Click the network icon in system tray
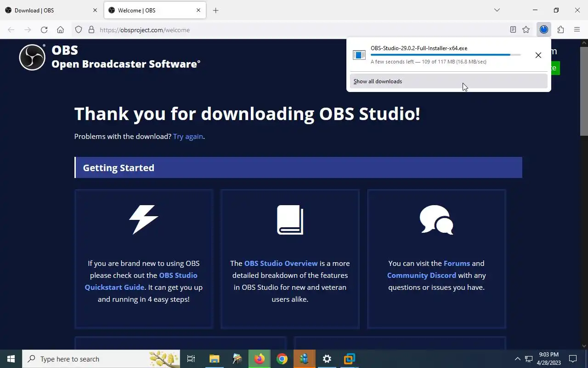This screenshot has height=368, width=588. click(x=529, y=359)
